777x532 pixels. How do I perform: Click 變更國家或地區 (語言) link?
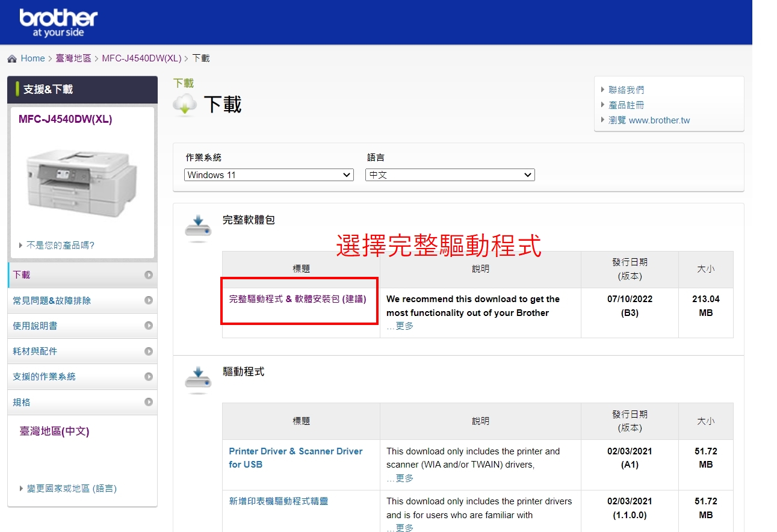tap(72, 489)
